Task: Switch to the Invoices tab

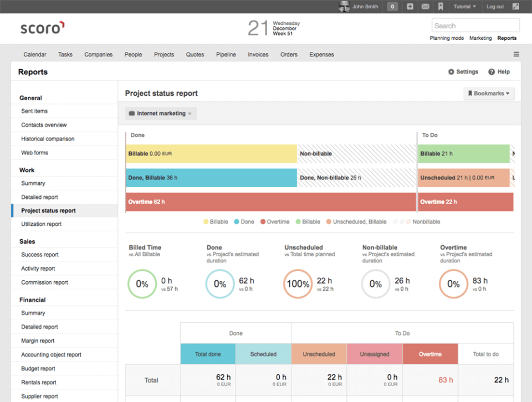Action: point(258,54)
